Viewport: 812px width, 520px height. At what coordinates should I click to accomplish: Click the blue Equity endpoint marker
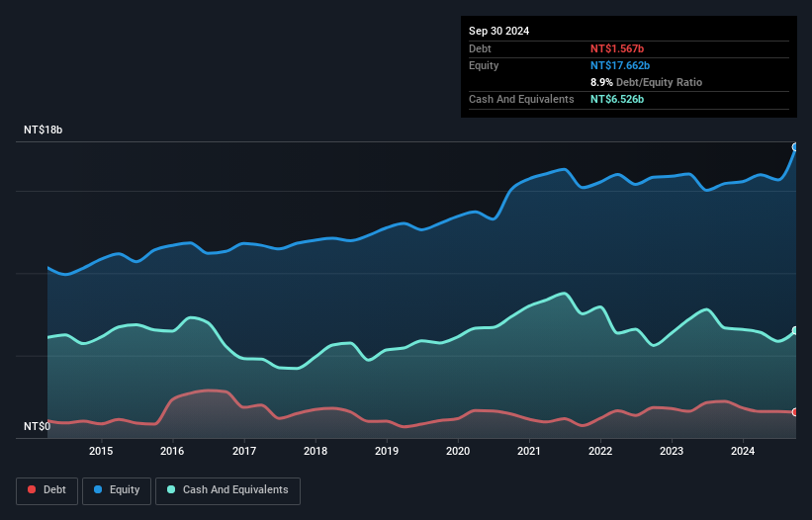click(795, 147)
